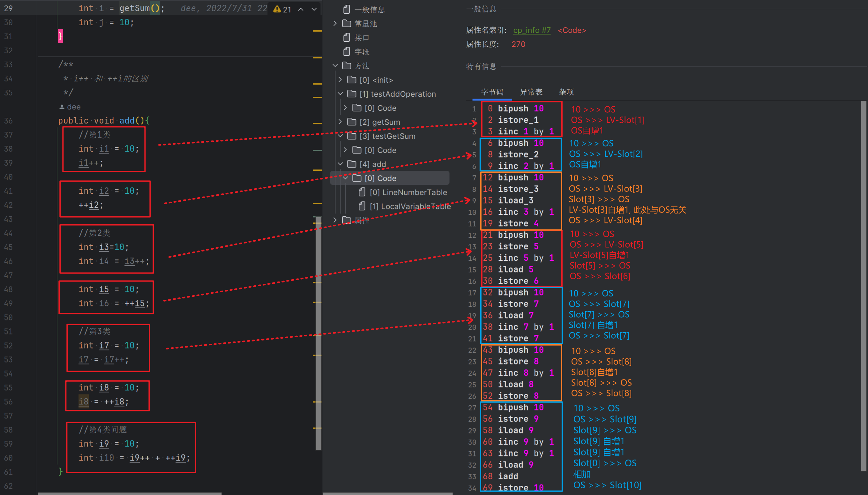The image size is (868, 495).
Task: Click the 方法 folder icon
Action: point(347,66)
